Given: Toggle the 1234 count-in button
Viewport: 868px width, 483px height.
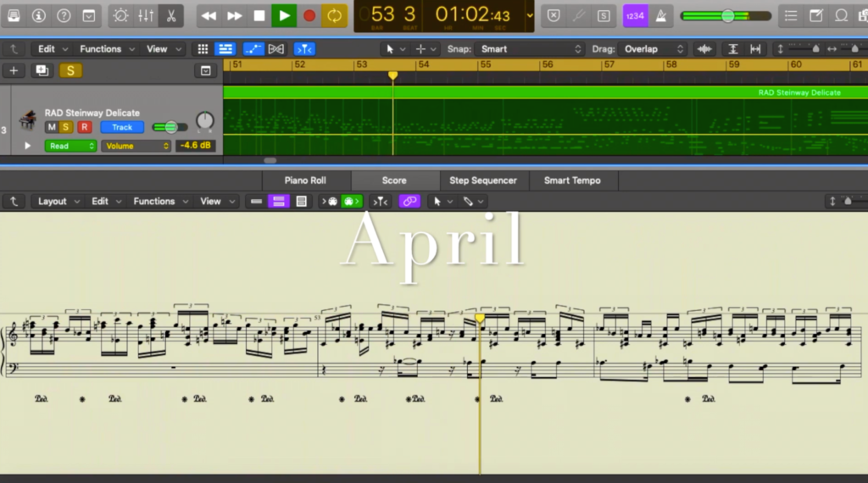Looking at the screenshot, I should (635, 16).
